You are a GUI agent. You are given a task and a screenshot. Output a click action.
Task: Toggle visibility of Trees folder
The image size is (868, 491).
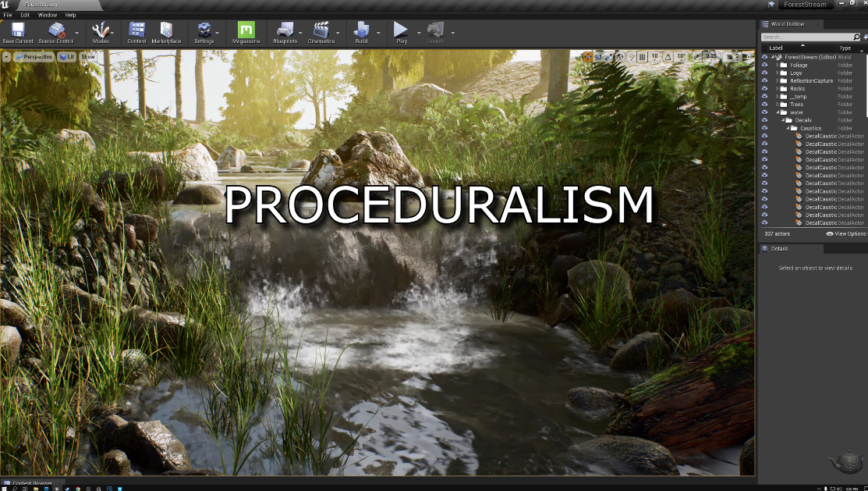click(x=764, y=104)
